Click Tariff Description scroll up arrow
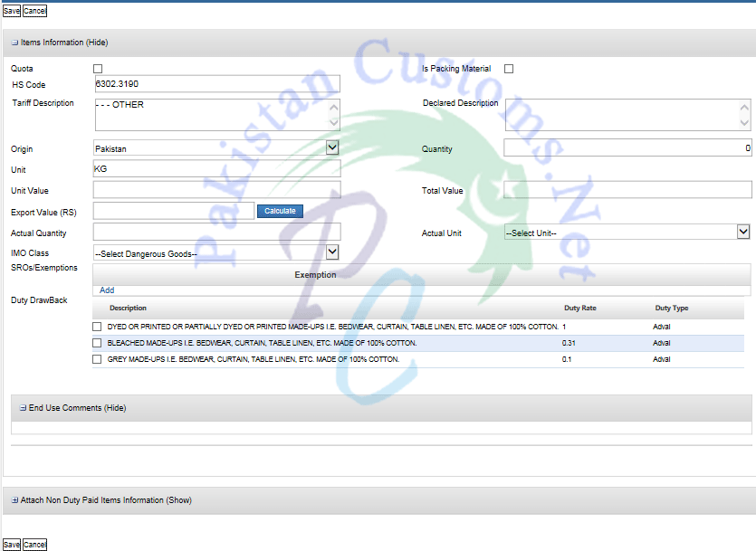 click(334, 107)
